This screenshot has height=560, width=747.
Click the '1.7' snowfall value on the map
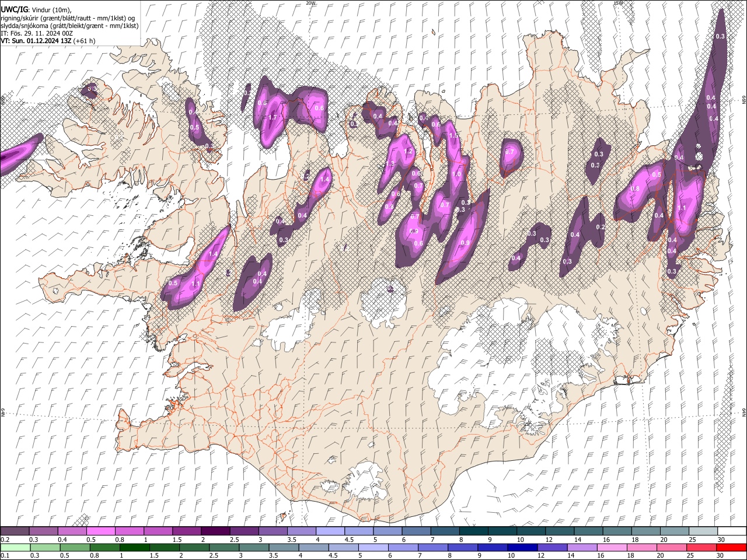(273, 117)
